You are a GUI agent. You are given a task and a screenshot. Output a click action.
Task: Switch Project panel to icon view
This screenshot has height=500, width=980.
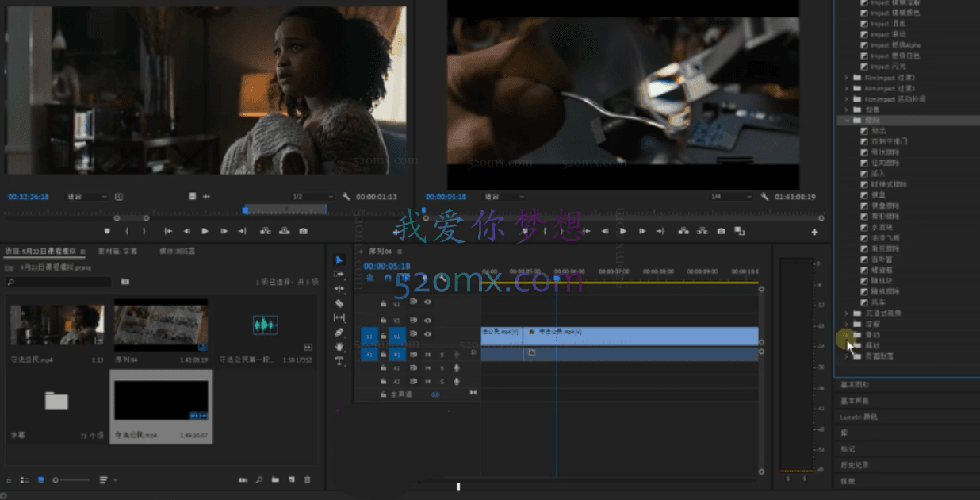tap(40, 480)
